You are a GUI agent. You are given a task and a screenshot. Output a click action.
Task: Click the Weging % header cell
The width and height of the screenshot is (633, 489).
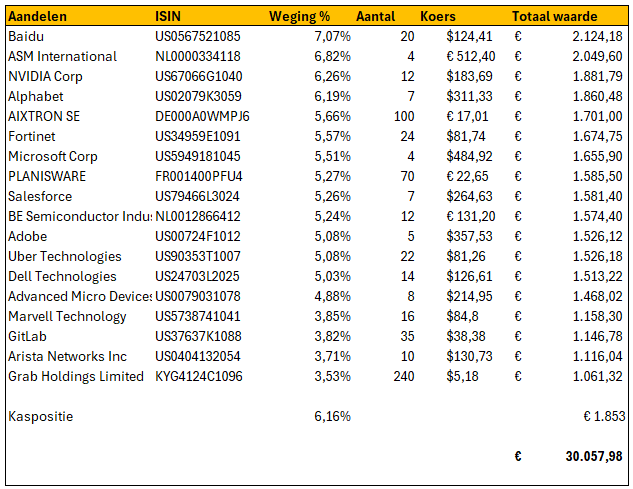[x=299, y=17]
